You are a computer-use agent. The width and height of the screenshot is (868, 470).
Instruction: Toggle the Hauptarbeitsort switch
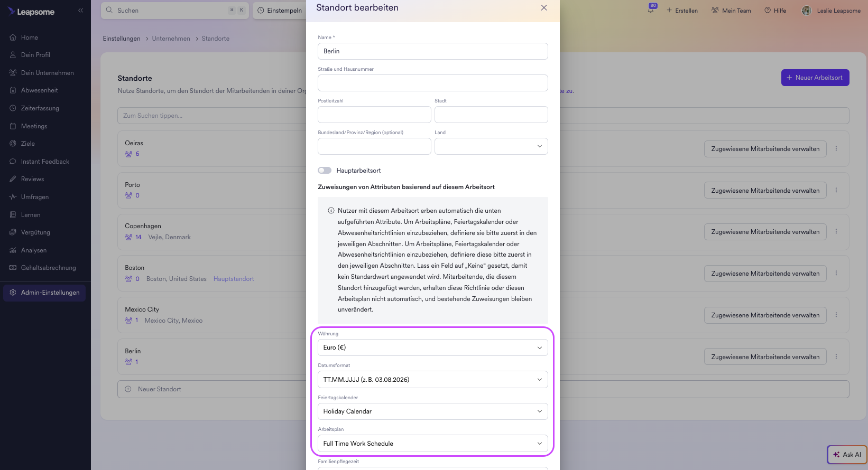325,171
